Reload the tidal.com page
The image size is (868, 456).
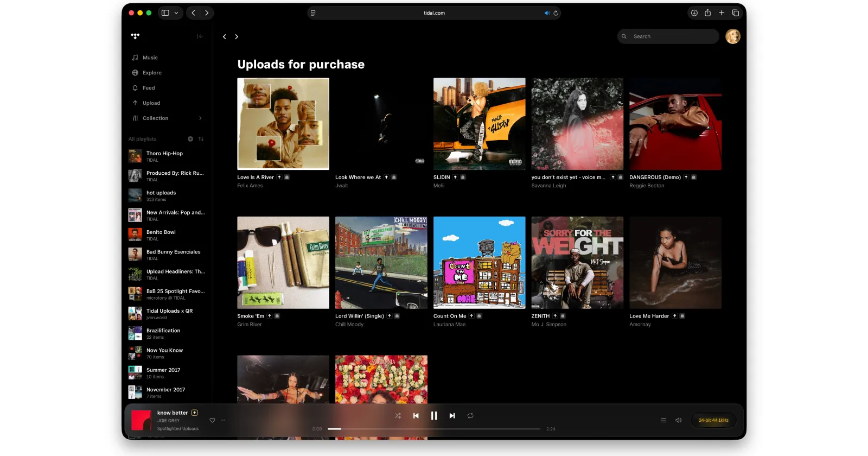click(556, 13)
